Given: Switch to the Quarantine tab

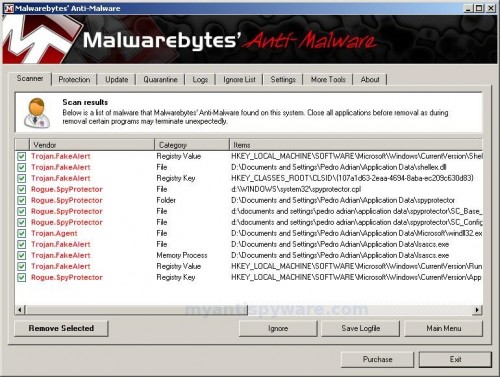Looking at the screenshot, I should click(x=160, y=80).
